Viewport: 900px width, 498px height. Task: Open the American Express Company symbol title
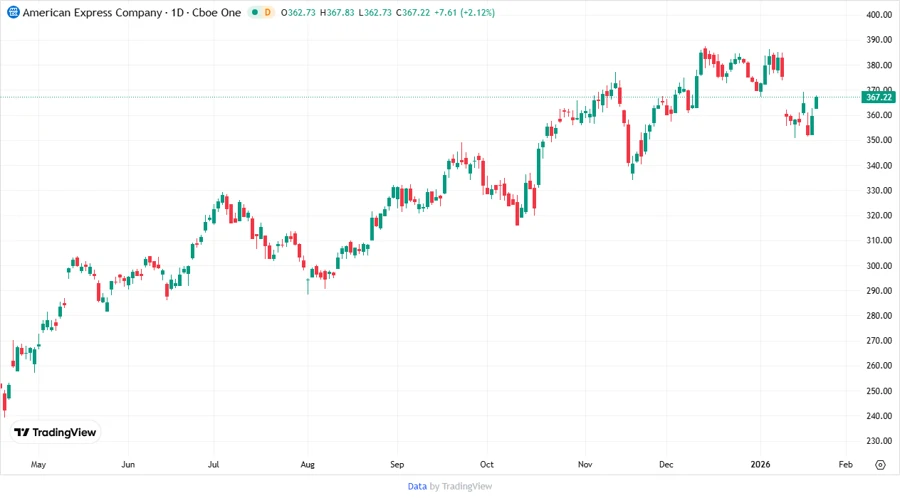point(131,13)
